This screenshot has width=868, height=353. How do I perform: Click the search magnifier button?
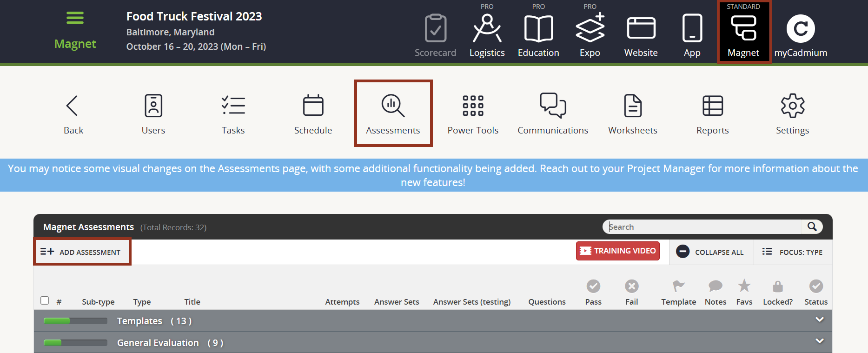(812, 226)
